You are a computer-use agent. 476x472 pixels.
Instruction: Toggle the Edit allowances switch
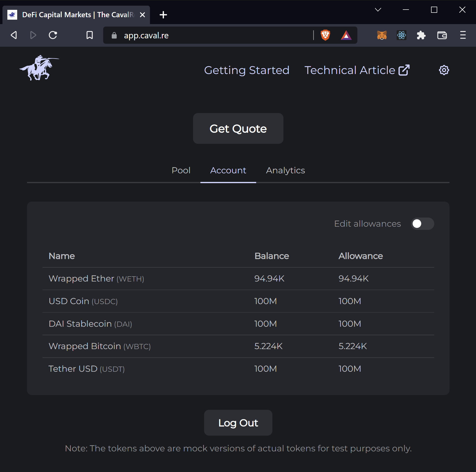[422, 224]
